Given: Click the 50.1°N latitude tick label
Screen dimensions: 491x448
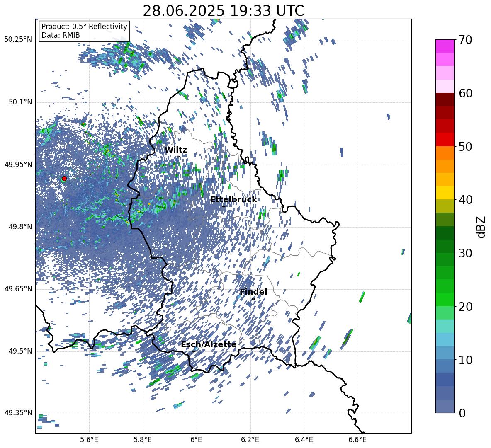Looking at the screenshot, I should point(20,102).
